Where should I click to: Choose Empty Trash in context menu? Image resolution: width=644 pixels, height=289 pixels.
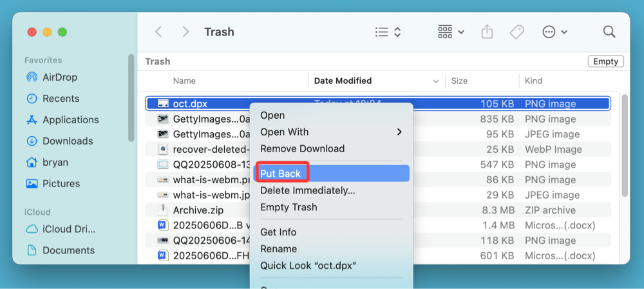[x=332, y=207]
